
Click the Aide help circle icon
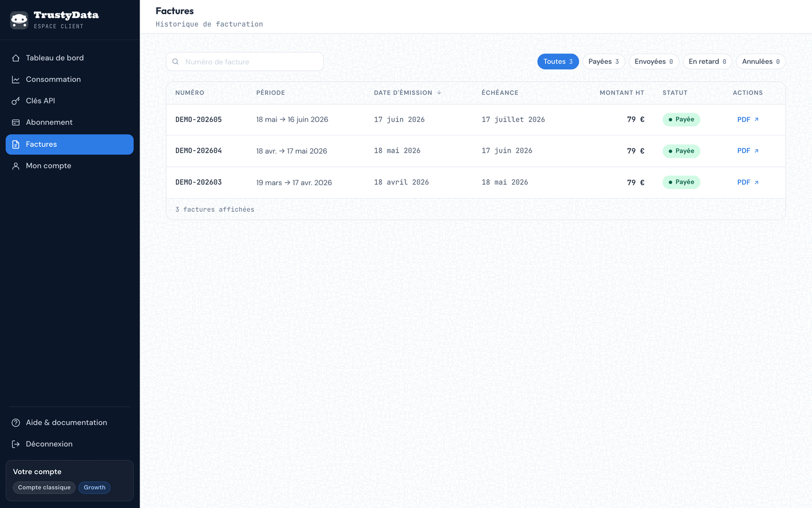point(16,422)
